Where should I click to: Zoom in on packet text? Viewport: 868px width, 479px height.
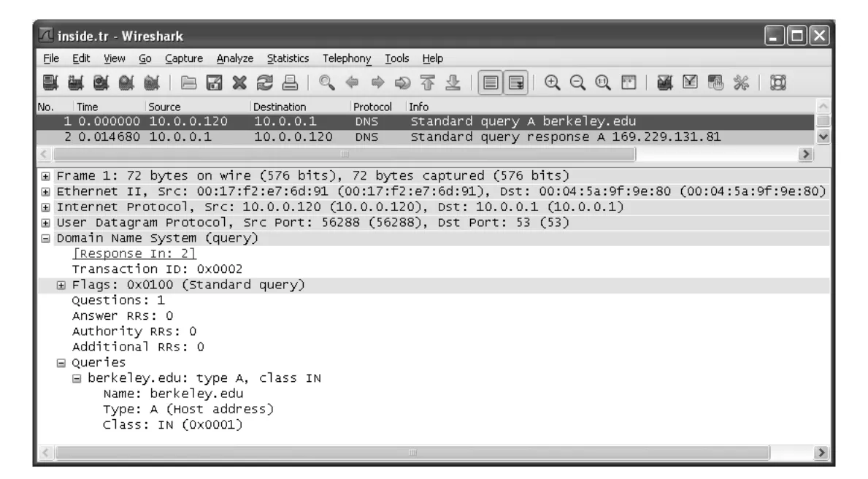click(x=552, y=83)
